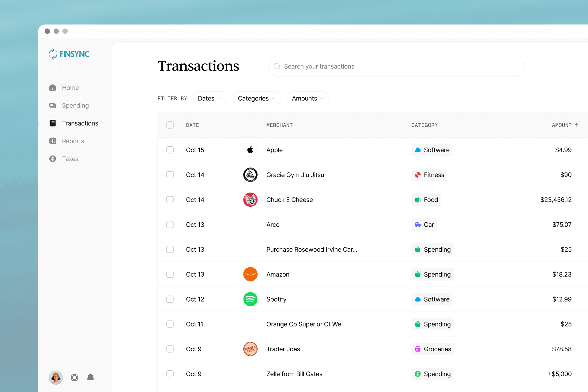Click the Amazon merchant logo

[250, 274]
